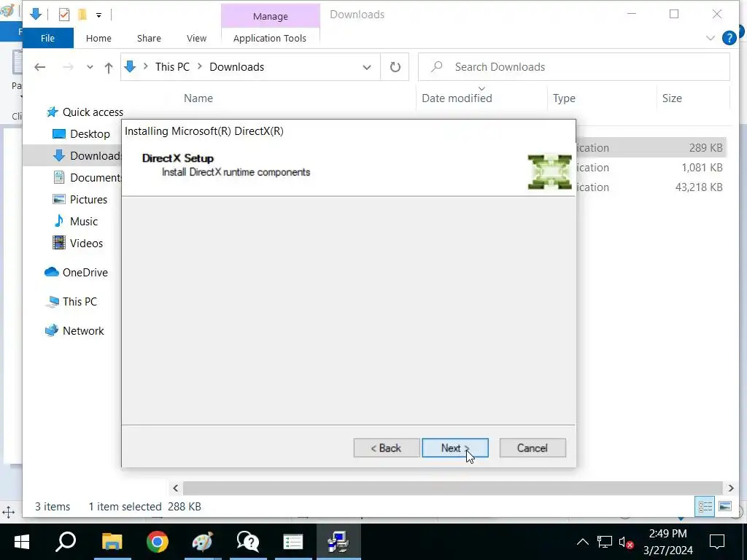This screenshot has height=560, width=747.
Task: Click the Search Downloads field
Action: (x=574, y=67)
